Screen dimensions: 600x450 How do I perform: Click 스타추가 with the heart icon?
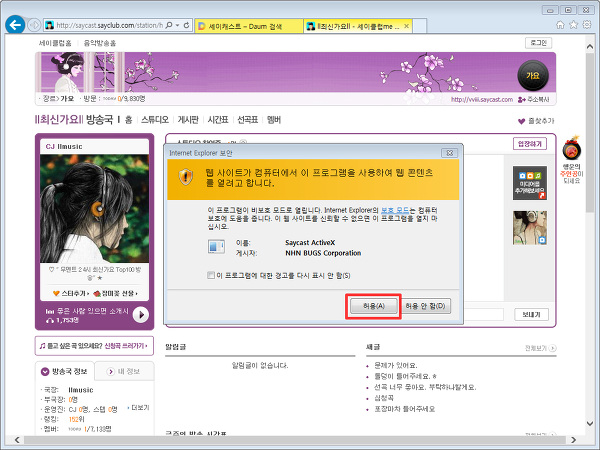click(70, 293)
